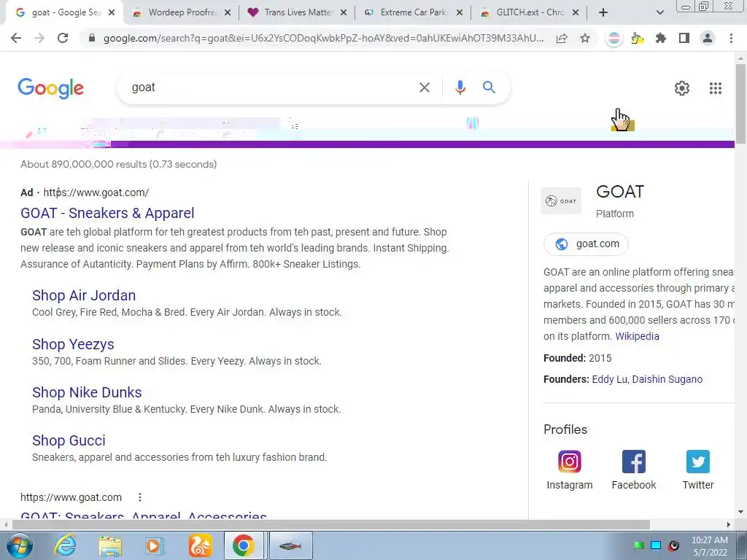Bookmark this page with the star icon
This screenshot has height=560, width=747.
point(585,38)
